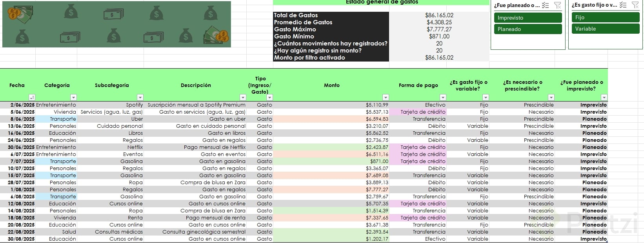Click the 'Gasto en uber' description cell

195,119
